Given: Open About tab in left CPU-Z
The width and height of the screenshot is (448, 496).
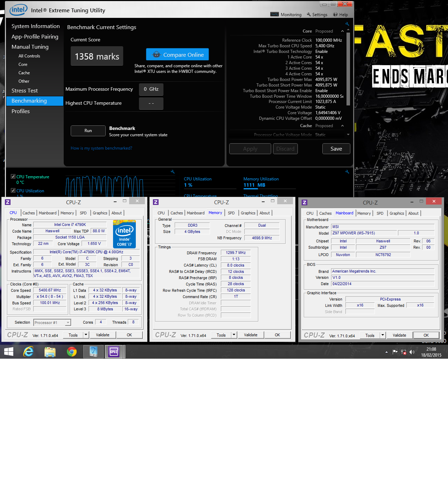Looking at the screenshot, I should (117, 213).
